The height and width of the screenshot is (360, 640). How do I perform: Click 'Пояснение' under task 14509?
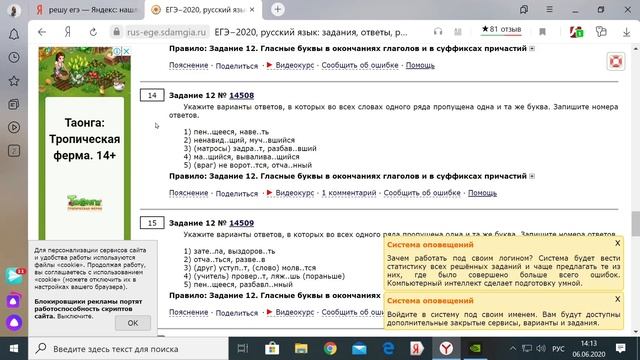[189, 312]
